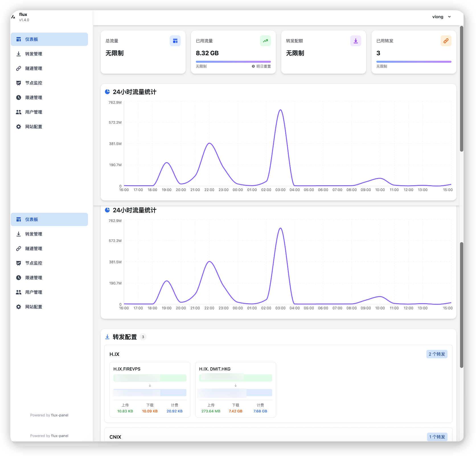Image resolution: width=476 pixels, height=456 pixels.
Task: Open 网站配置 in the lower sidebar menu
Action: tap(34, 307)
